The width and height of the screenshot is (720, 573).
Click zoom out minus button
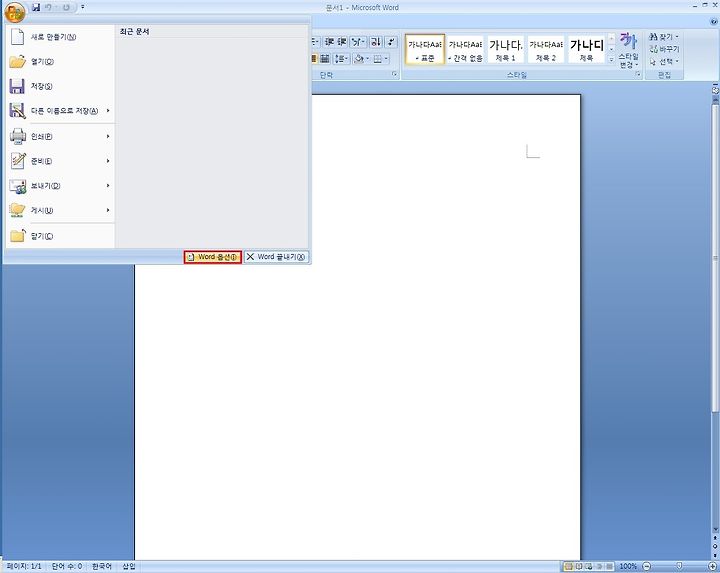[x=647, y=567]
